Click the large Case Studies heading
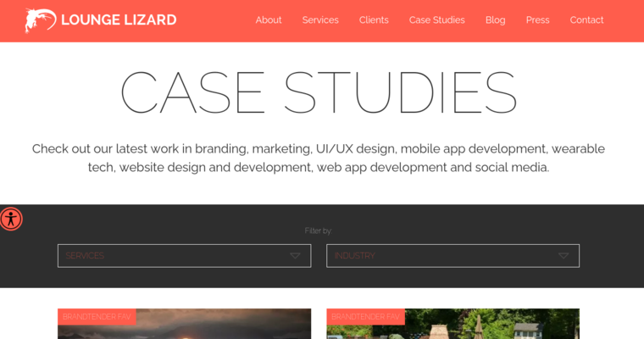 coord(319,92)
